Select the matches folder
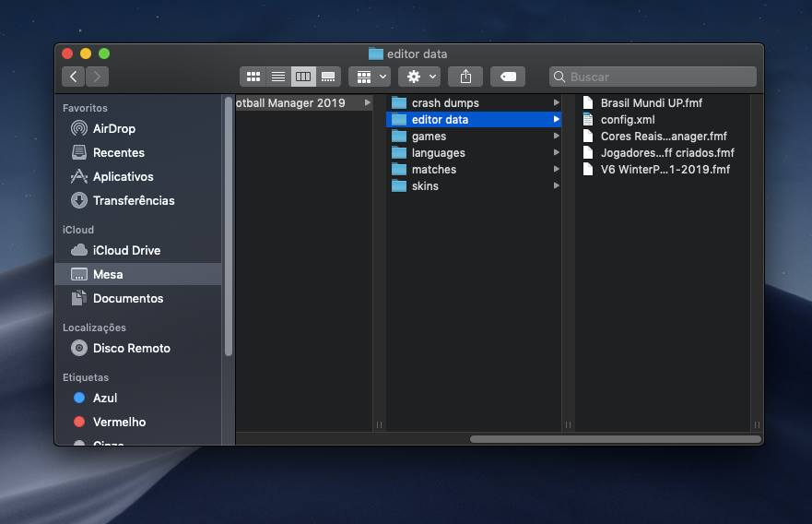The image size is (812, 524). coord(474,170)
